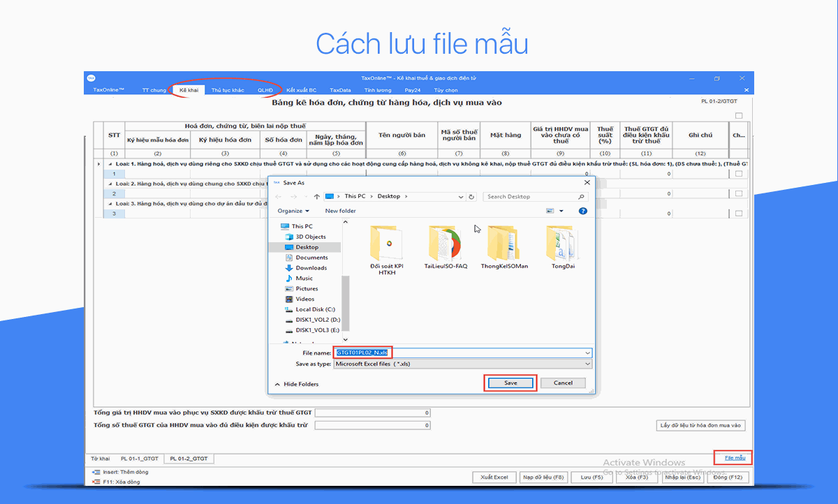Select Downloads in the navigation pane
Viewport: 838px width, 504px height.
click(311, 268)
